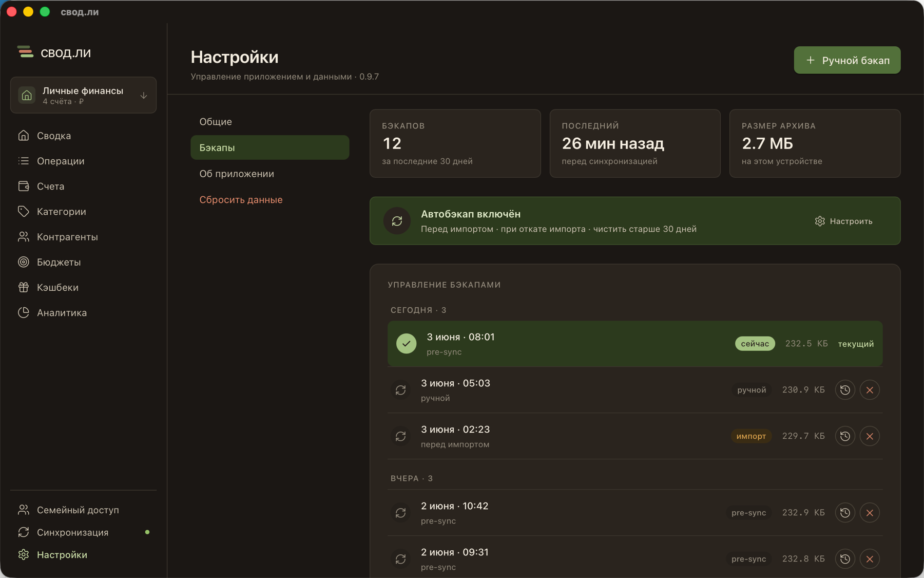The height and width of the screenshot is (578, 924).
Task: Restore the 2 июня 10:42 backup
Action: 845,513
